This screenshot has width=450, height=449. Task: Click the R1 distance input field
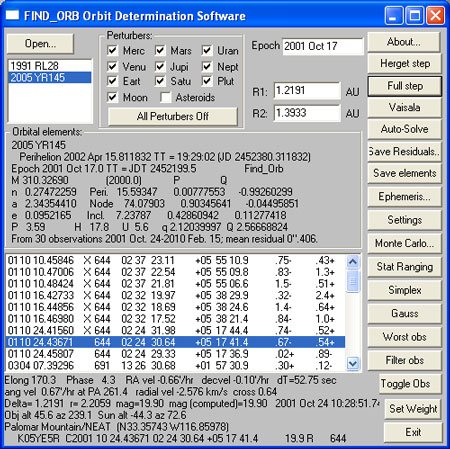click(307, 90)
